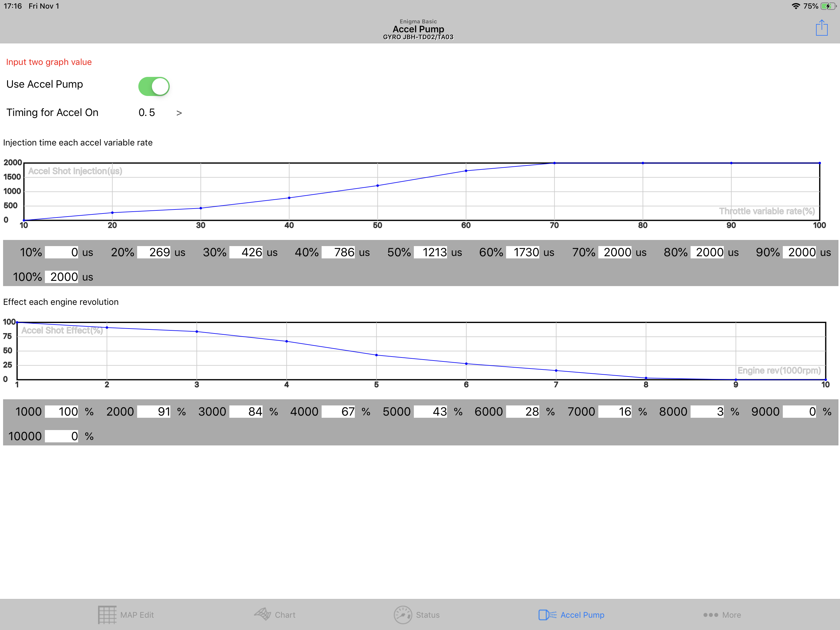
Task: Edit the 6000 rpm effect field showing 28
Action: (523, 412)
